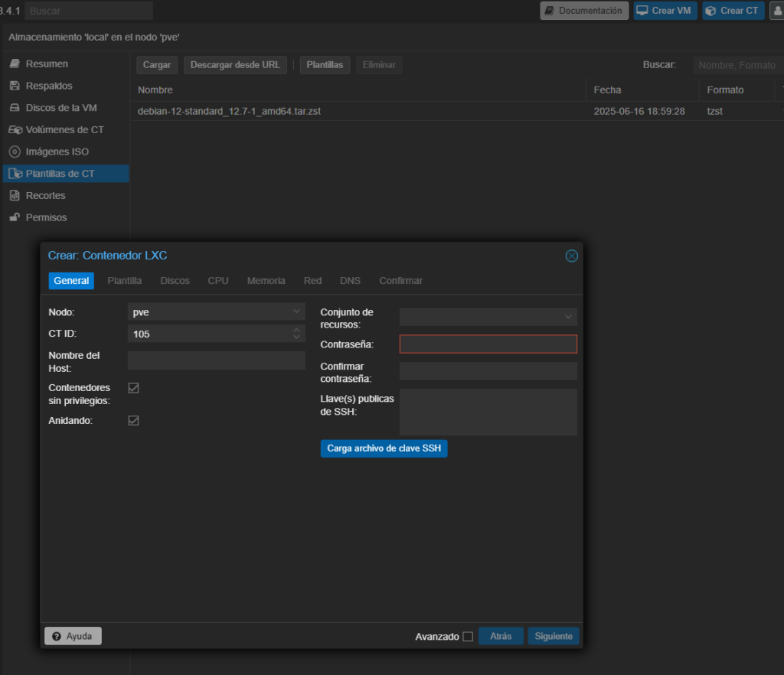Select the debian-12-standard template row
Screen dimensions: 784x675
pos(229,111)
